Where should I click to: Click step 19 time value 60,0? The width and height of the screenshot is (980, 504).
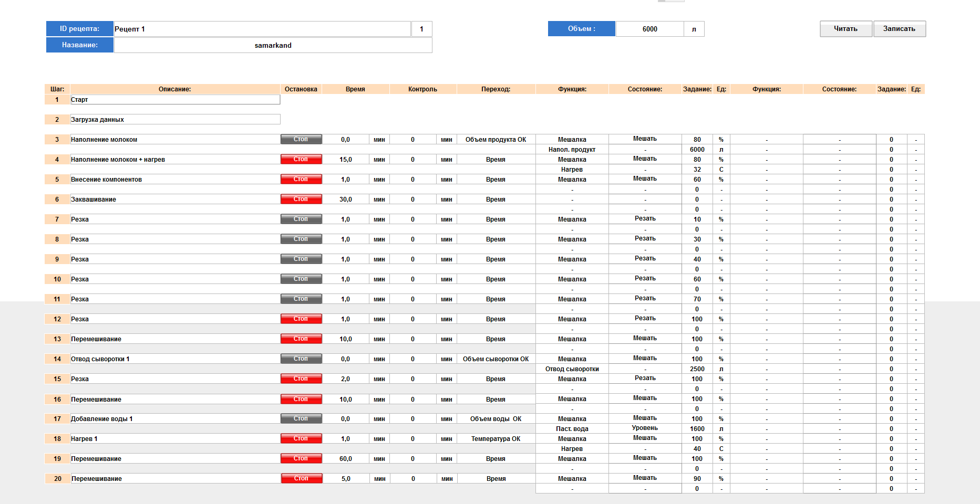coord(345,459)
